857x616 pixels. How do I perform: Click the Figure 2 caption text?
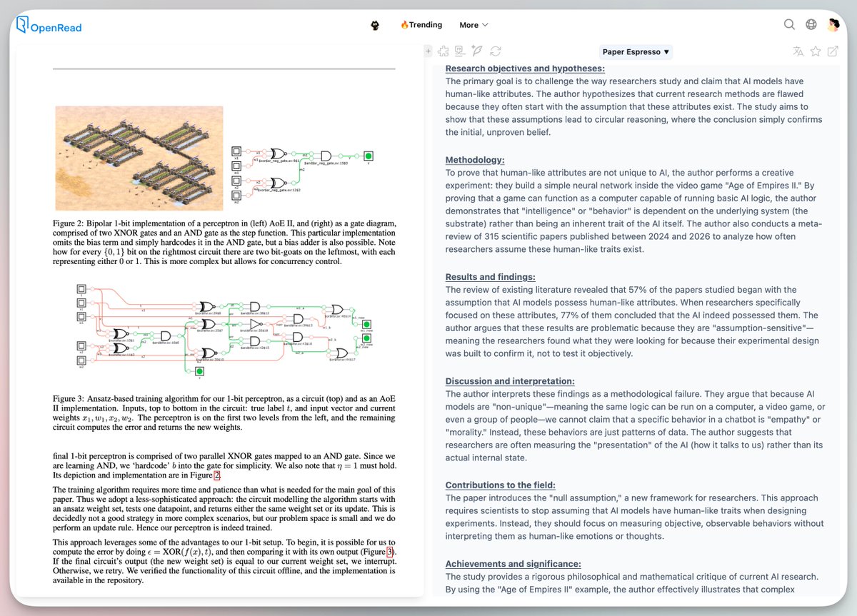(x=224, y=244)
